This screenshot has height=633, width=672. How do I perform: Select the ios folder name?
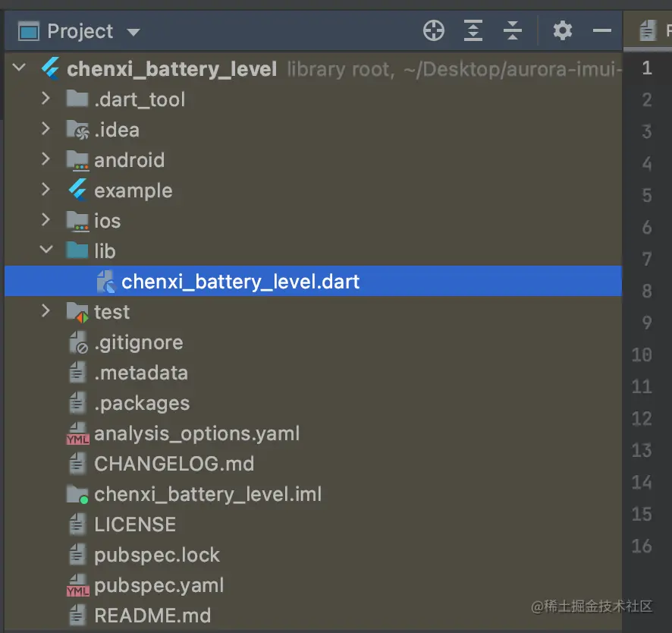point(108,221)
